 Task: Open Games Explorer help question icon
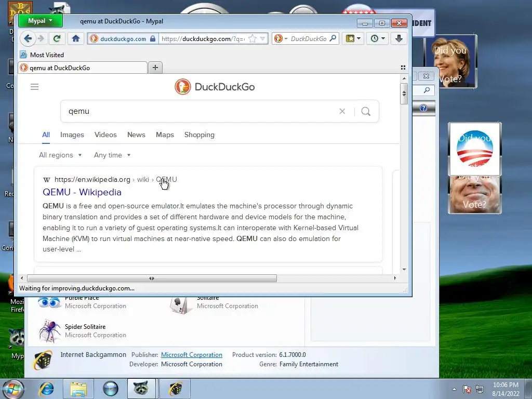pos(423,108)
